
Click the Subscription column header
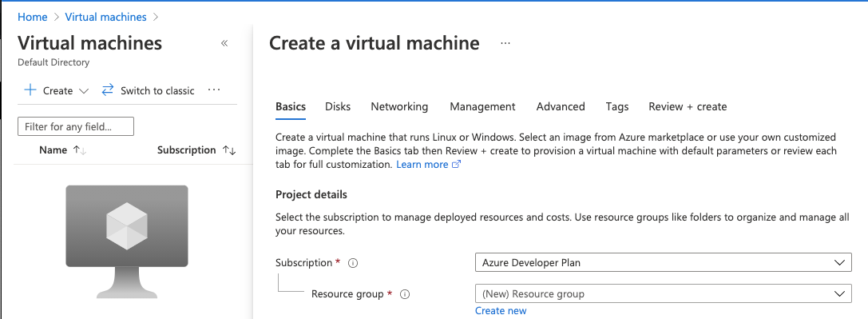pos(187,150)
